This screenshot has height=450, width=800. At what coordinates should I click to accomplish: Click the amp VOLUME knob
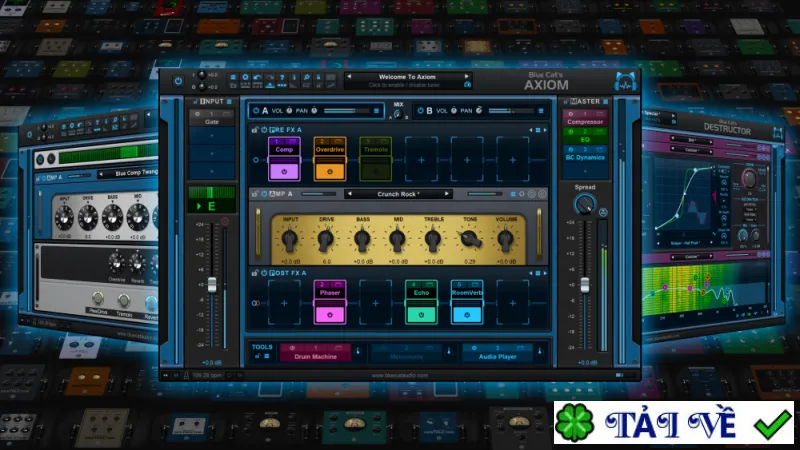[506, 240]
